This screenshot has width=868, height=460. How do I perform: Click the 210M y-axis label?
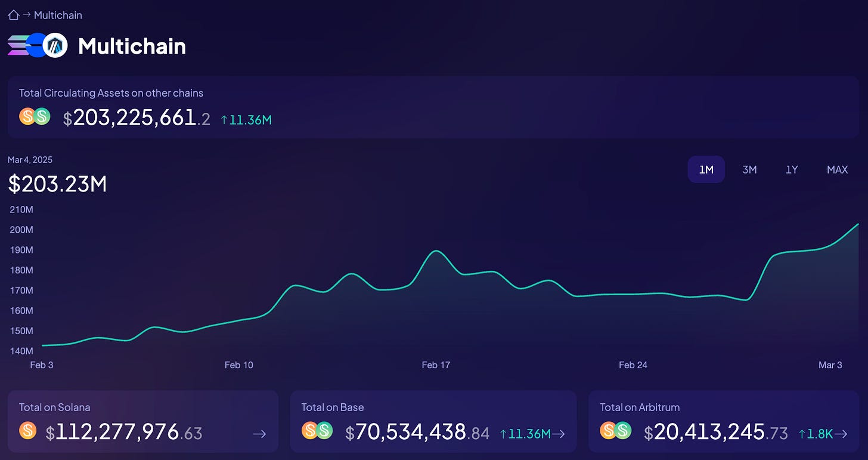click(x=21, y=209)
